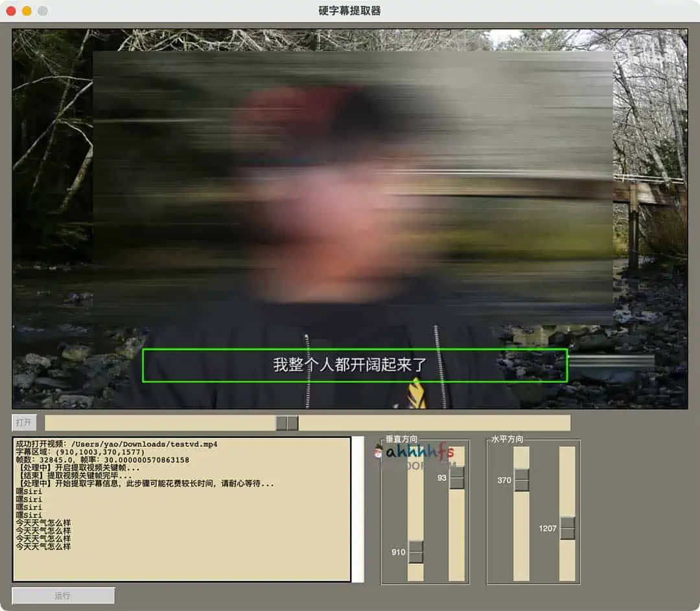The image size is (700, 611).
Task: Select the horizontal slider handle at 370
Action: click(x=521, y=480)
